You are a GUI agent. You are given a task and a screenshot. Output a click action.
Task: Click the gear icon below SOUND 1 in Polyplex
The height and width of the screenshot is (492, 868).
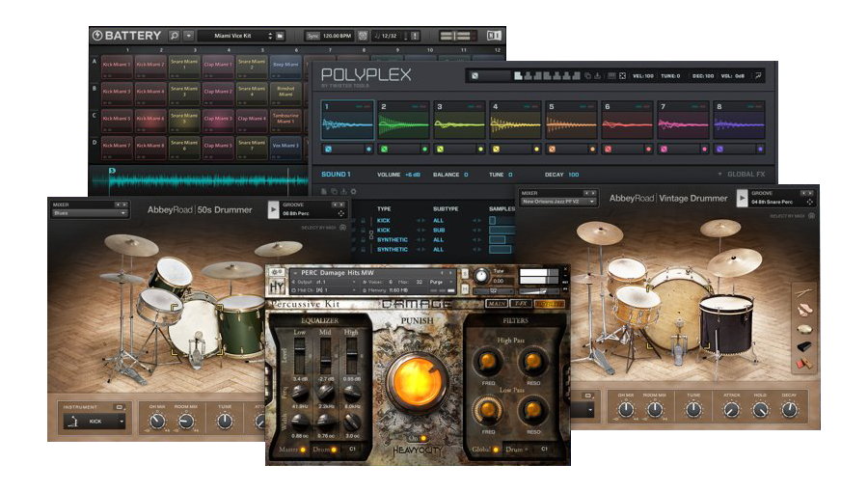(x=353, y=191)
